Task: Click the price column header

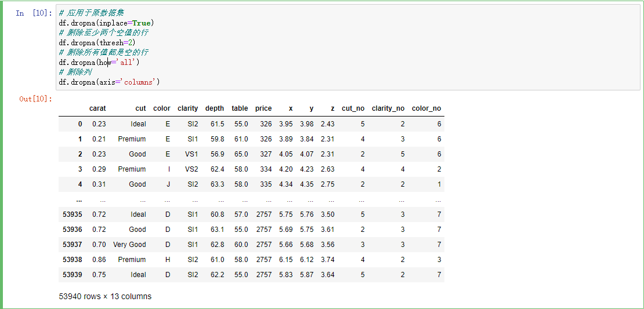Action: click(x=263, y=108)
